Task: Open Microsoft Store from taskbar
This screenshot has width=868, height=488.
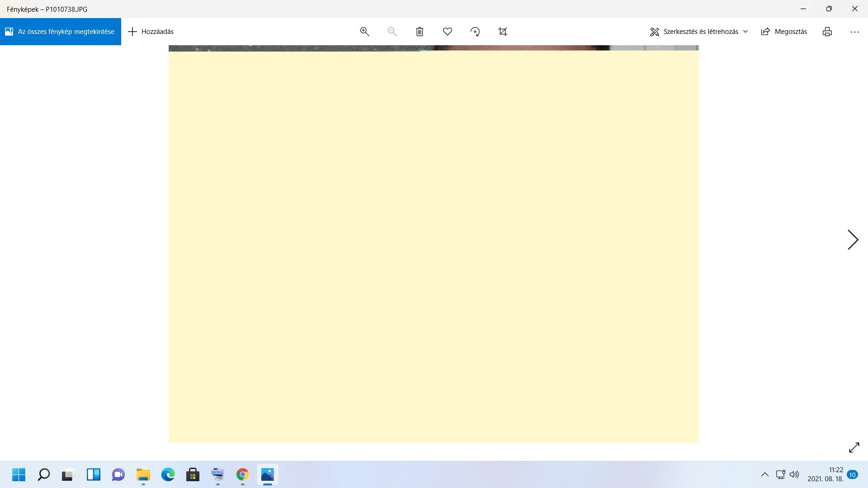Action: (193, 475)
